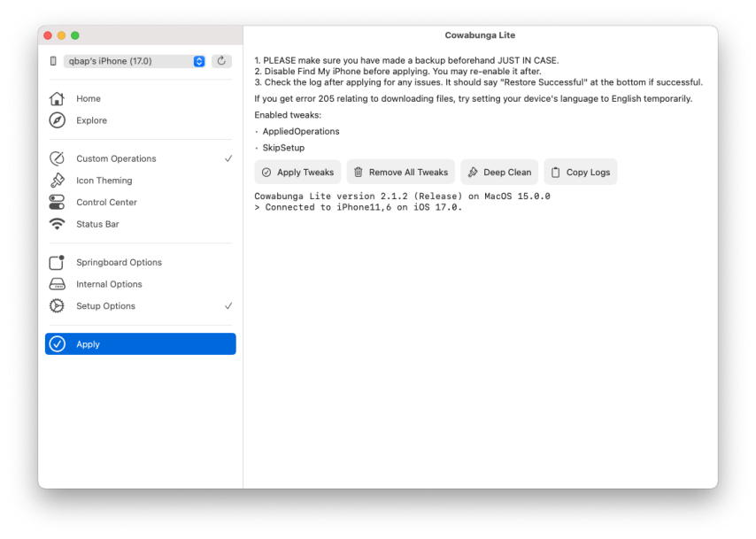
Task: Click the 'Connected to iPhone11,6' log line
Action: [x=359, y=207]
